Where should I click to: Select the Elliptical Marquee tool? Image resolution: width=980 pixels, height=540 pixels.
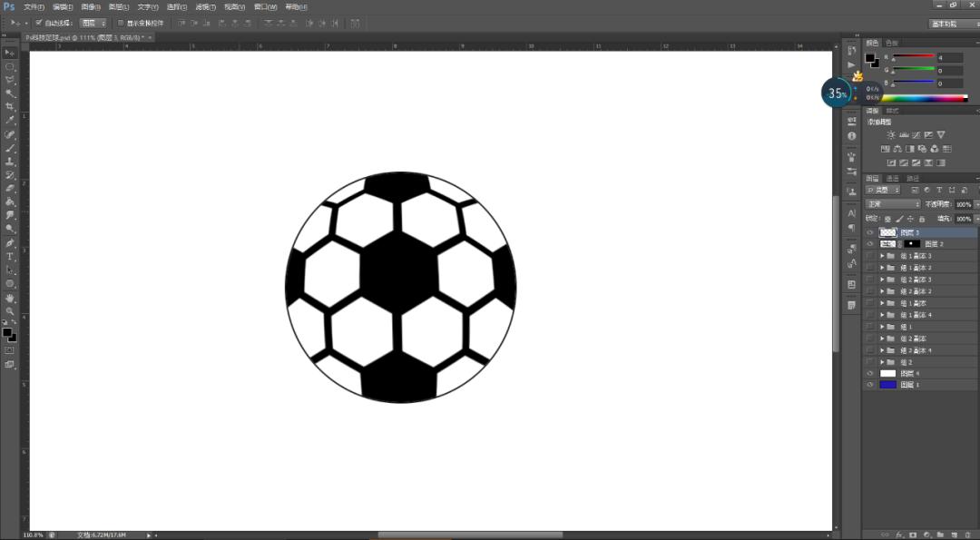(x=9, y=66)
